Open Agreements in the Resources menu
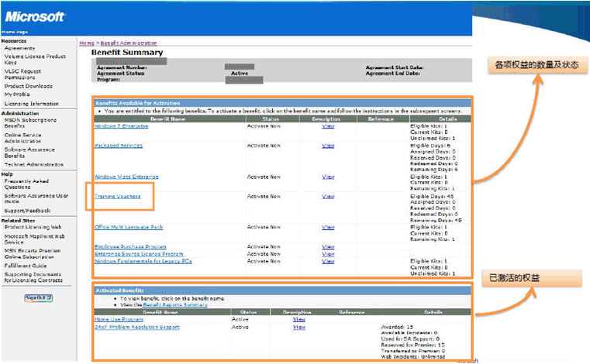The image size is (590, 364). coord(19,48)
